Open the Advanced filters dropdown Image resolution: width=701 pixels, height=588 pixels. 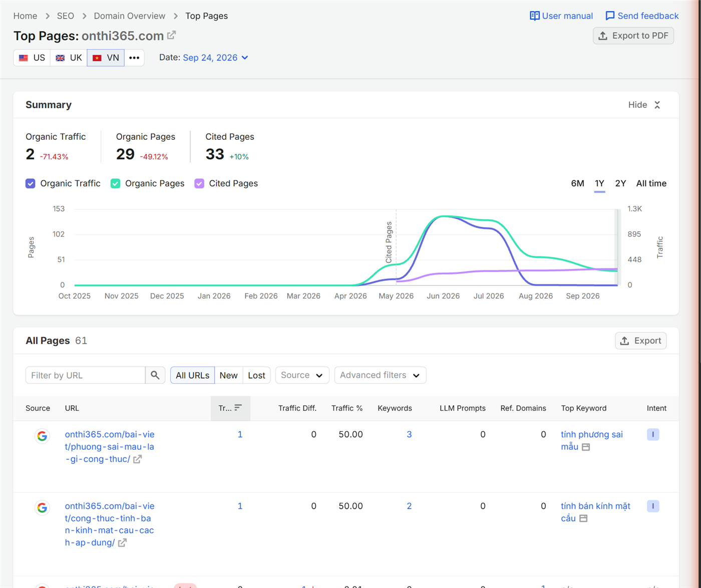tap(380, 375)
